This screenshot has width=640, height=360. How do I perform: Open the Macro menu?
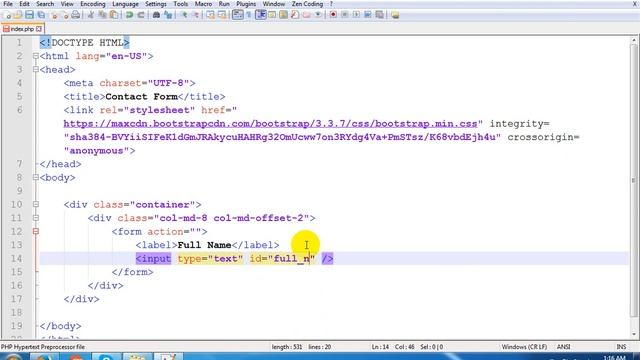[x=203, y=4]
